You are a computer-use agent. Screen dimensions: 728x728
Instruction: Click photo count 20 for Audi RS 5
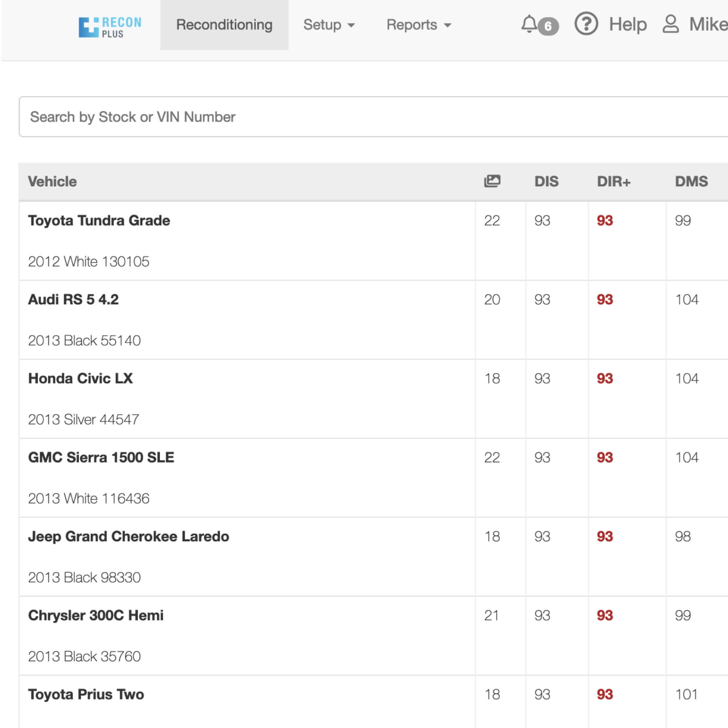492,300
